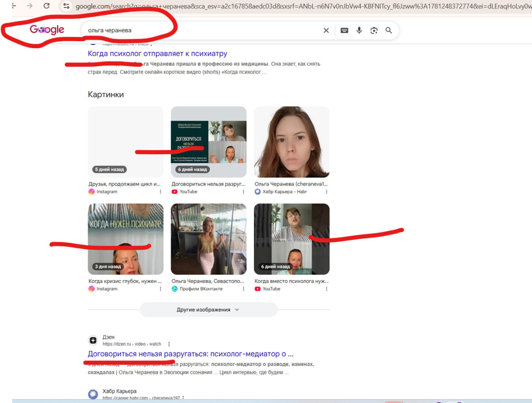Image resolution: width=532 pixels, height=403 pixels.
Task: Click caption Договориться нельзя разруг...
Action: [208, 184]
